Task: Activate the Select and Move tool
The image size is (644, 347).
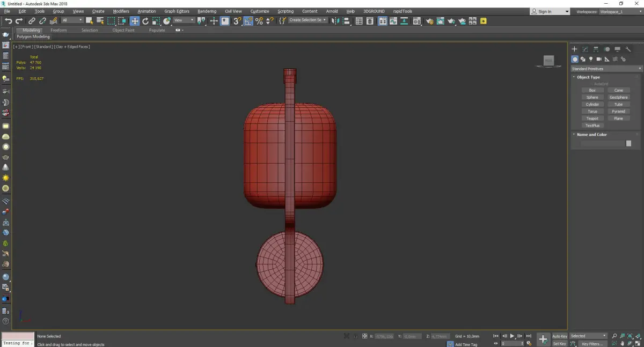Action: [134, 21]
